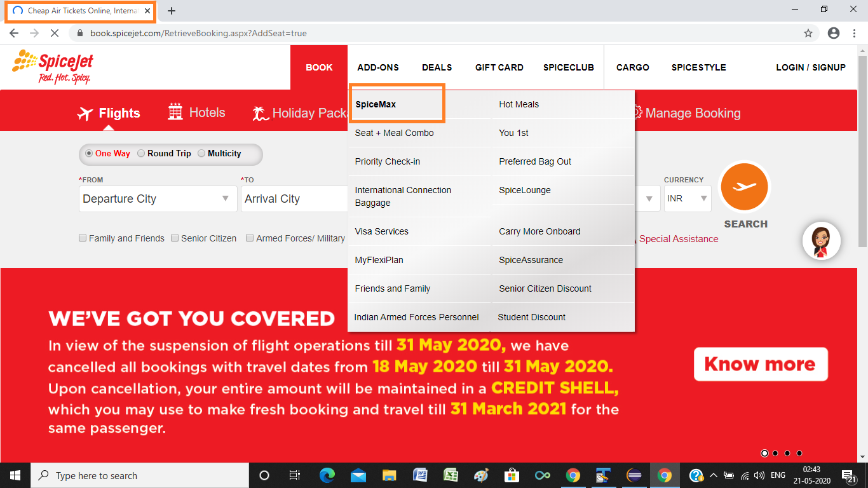The image size is (868, 488).
Task: Switch to Eclipse on the taskbar
Action: pos(634,475)
